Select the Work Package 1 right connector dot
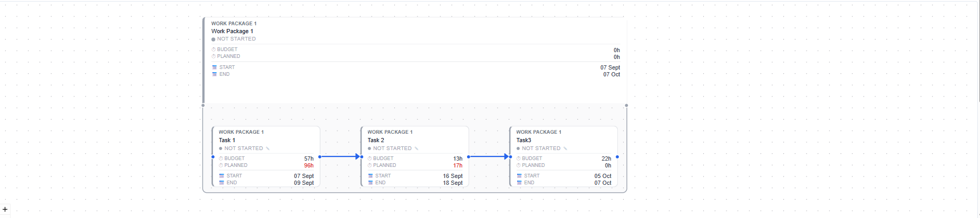The width and height of the screenshot is (980, 218). pos(626,105)
